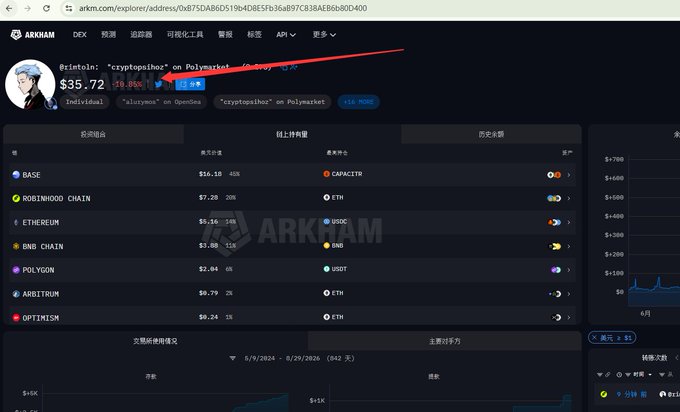Expand the ARBITRUM row chevron
The image size is (680, 412).
(569, 294)
